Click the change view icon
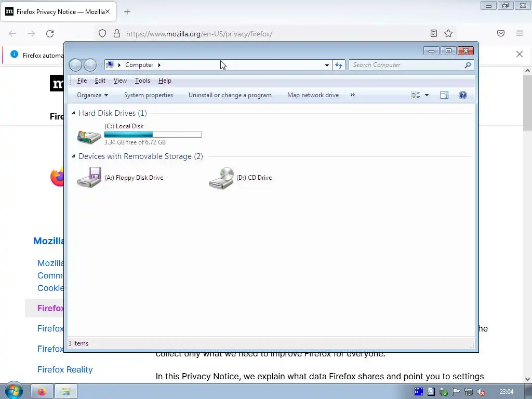 pos(416,96)
